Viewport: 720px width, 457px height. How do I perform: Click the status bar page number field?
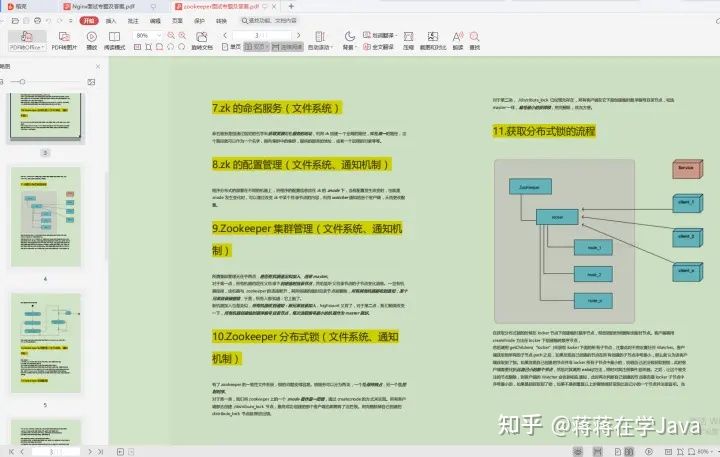tap(56, 452)
